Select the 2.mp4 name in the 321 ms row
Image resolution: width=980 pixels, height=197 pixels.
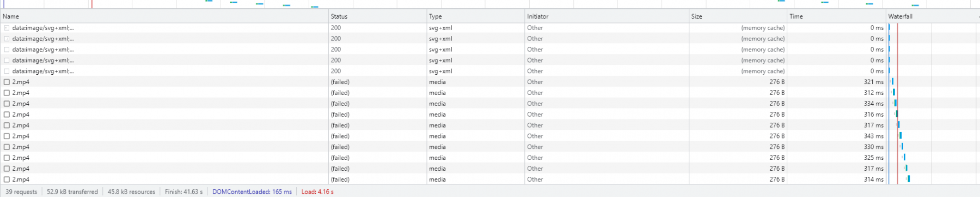click(x=21, y=82)
